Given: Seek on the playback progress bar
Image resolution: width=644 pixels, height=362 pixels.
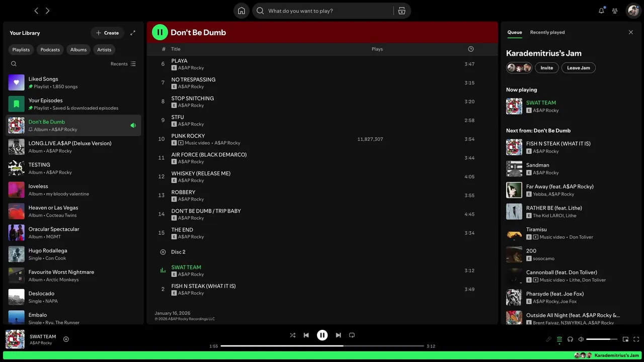Looking at the screenshot, I should (323, 346).
